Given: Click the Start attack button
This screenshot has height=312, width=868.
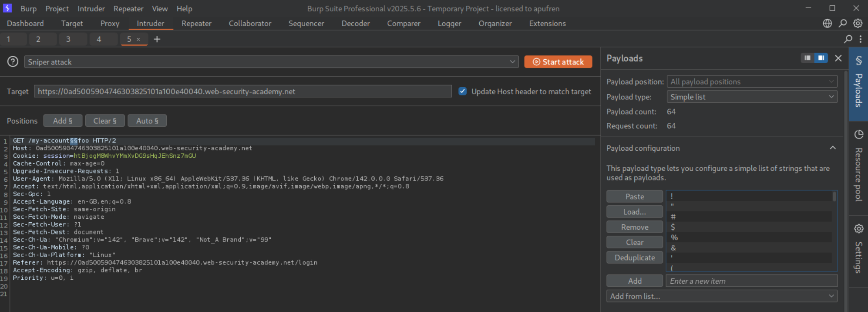Looking at the screenshot, I should (x=558, y=62).
